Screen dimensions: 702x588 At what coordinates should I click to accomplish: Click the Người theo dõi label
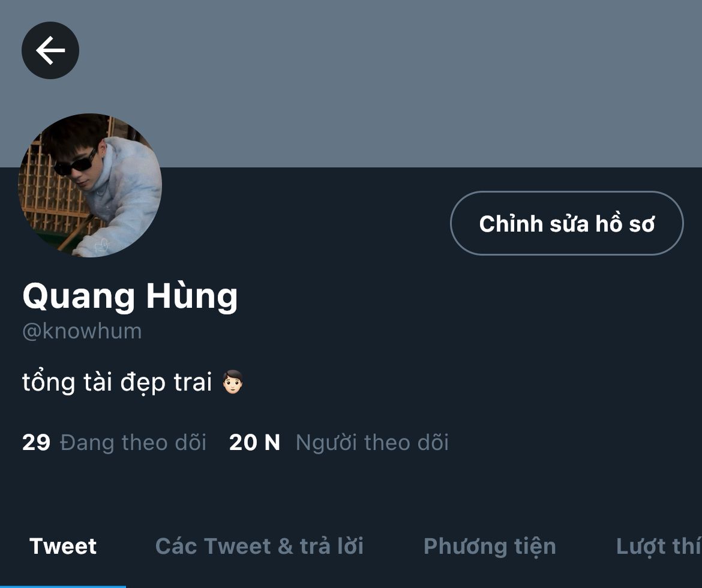pos(373,442)
